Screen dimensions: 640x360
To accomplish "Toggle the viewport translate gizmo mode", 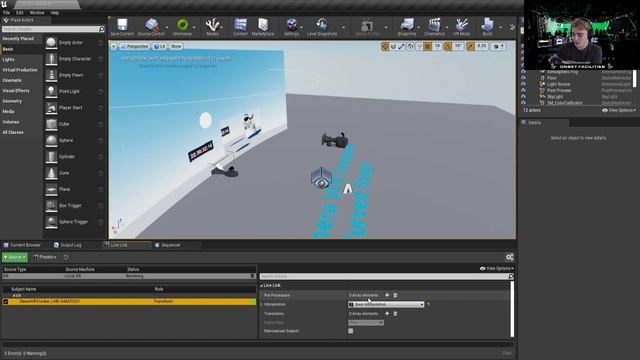I will point(385,47).
